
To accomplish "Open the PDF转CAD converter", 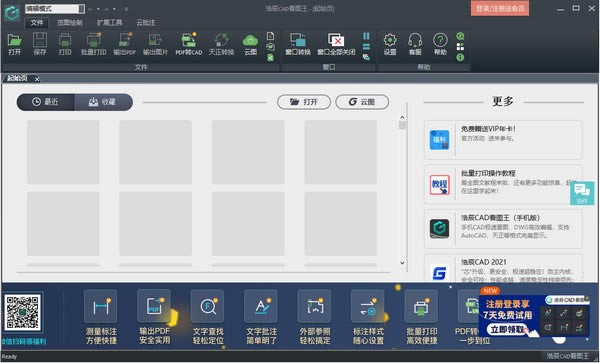I will point(189,44).
